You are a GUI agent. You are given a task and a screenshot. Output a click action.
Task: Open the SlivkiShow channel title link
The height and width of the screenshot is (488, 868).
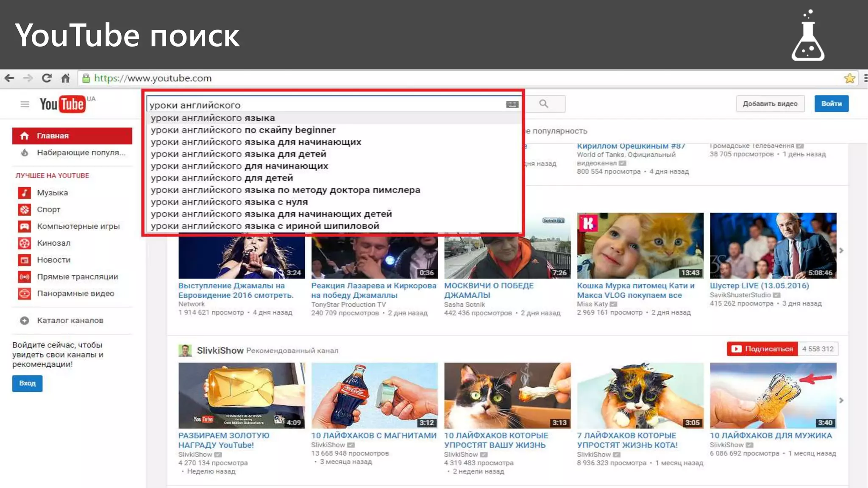click(220, 350)
